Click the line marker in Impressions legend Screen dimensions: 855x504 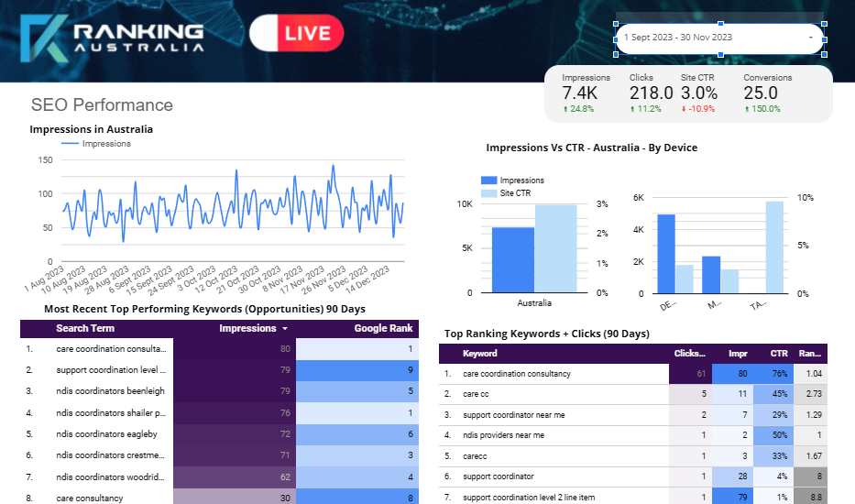click(70, 144)
